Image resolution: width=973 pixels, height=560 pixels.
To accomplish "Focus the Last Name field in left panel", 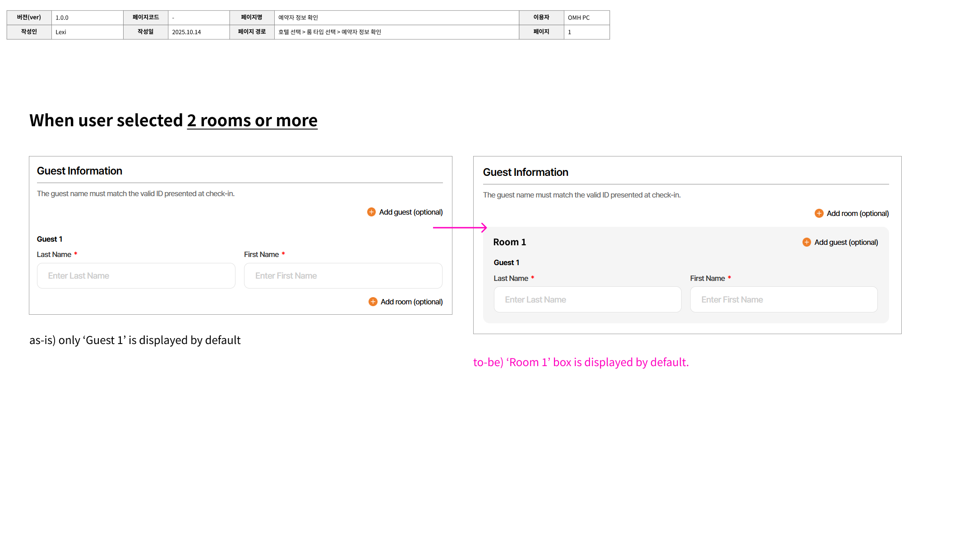I will coord(136,275).
